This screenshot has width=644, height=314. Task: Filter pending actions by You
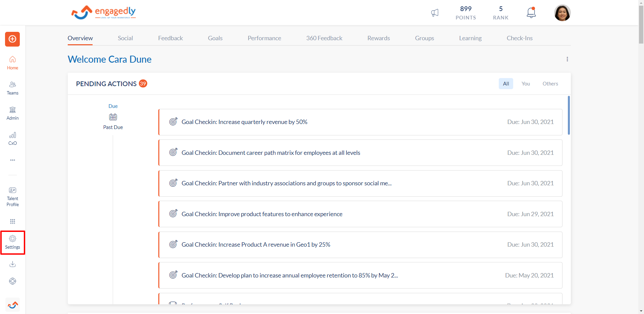526,84
